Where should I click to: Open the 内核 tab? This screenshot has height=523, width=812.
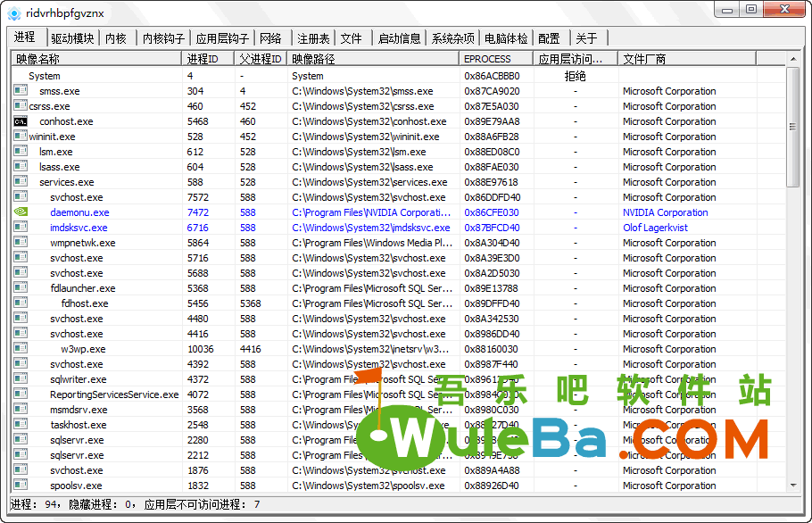click(x=116, y=38)
